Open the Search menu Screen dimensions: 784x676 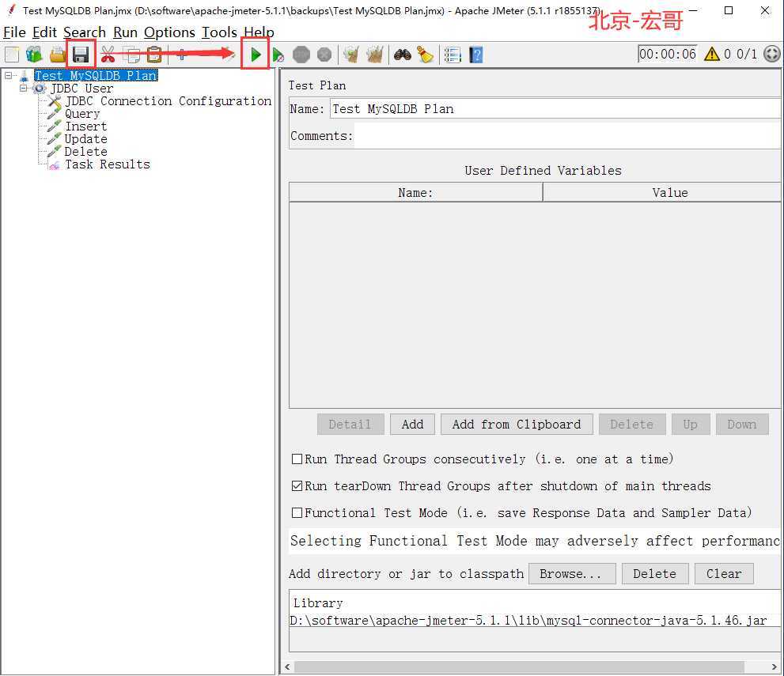point(85,32)
